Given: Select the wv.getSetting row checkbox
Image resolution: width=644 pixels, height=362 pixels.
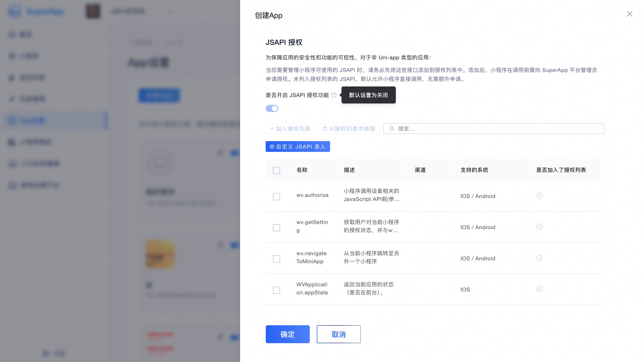Looking at the screenshot, I should coord(276,228).
